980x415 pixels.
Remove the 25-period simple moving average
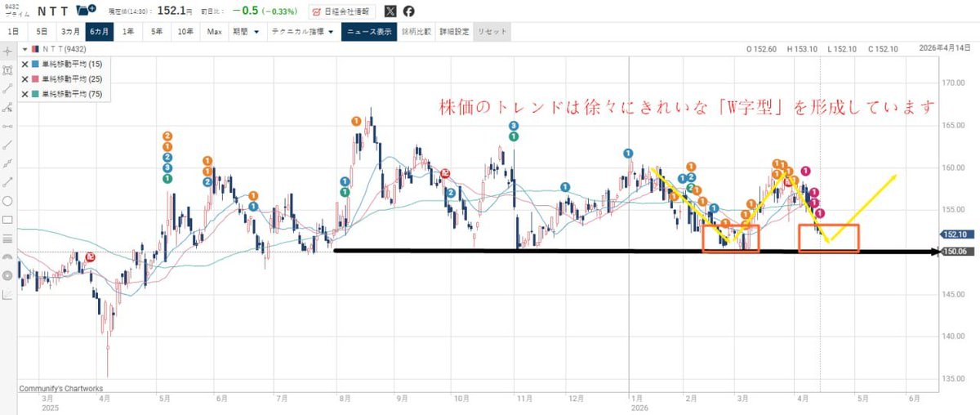24,79
